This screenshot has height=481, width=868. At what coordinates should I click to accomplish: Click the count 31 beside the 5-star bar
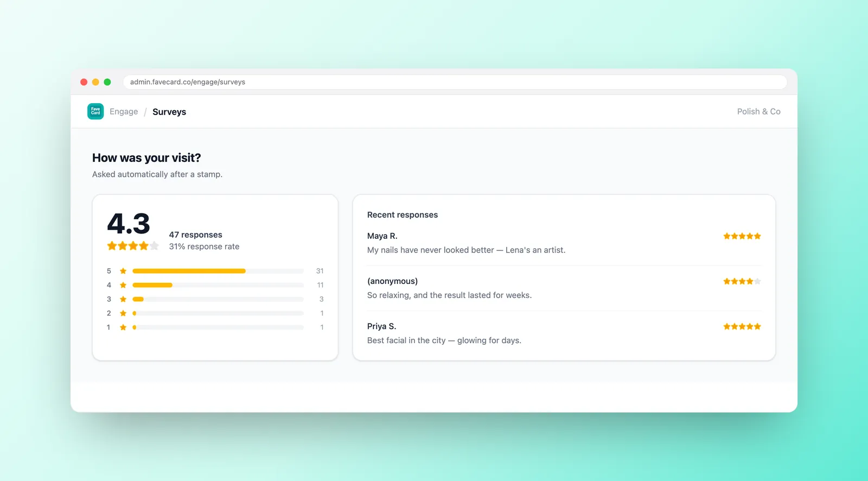tap(320, 271)
